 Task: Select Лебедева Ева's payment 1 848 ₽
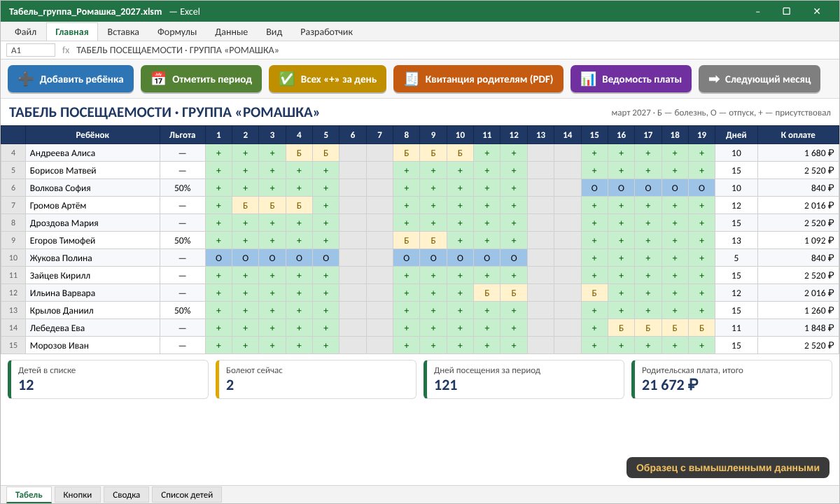[x=798, y=328]
